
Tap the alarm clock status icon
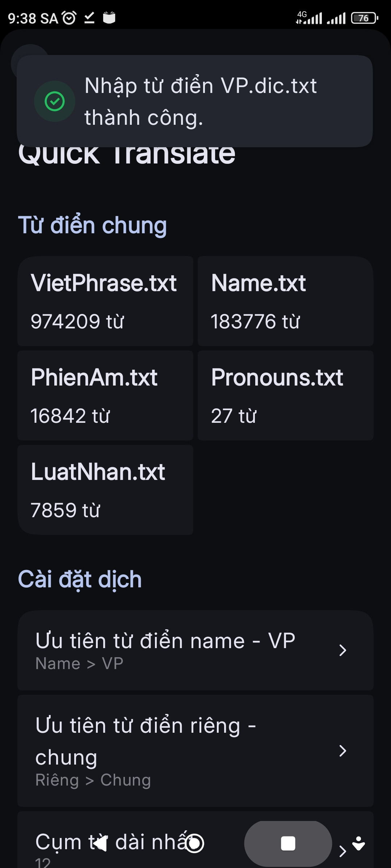[69, 18]
